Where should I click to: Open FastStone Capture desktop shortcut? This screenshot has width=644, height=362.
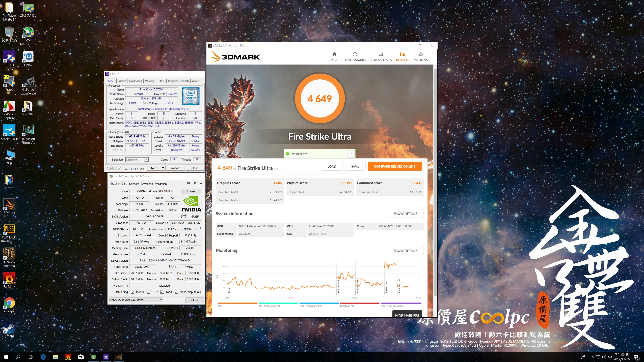point(9,110)
